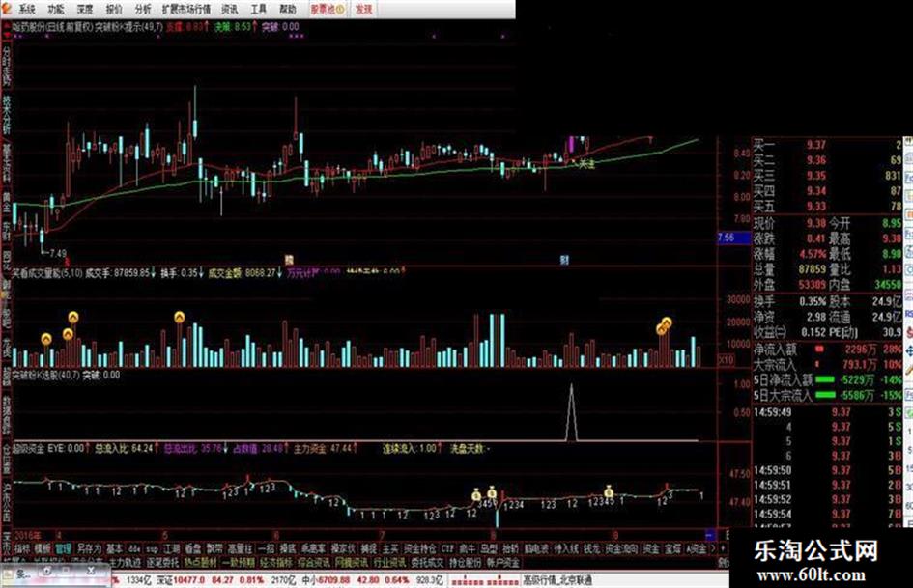Open 持仓股份 tab

[466, 563]
